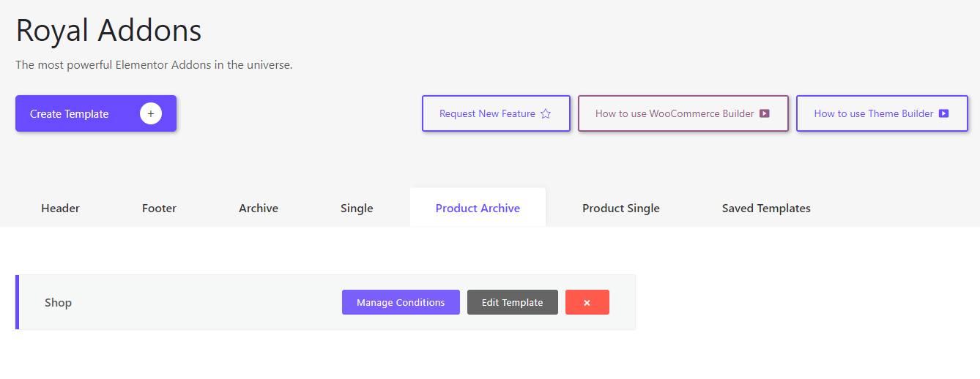The height and width of the screenshot is (379, 980).
Task: Select the Shop template name
Action: click(58, 302)
